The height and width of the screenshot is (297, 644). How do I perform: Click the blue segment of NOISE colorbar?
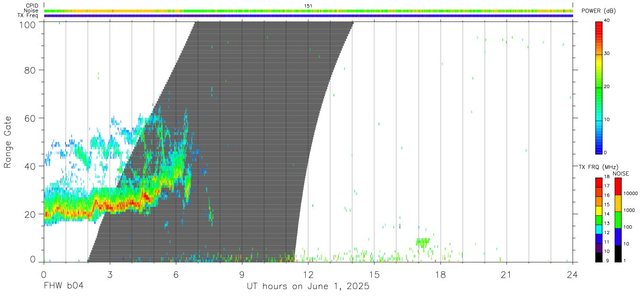click(618, 237)
